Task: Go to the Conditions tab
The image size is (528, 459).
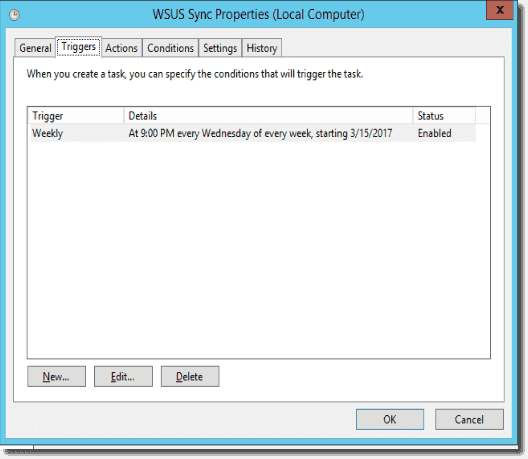Action: coord(170,48)
